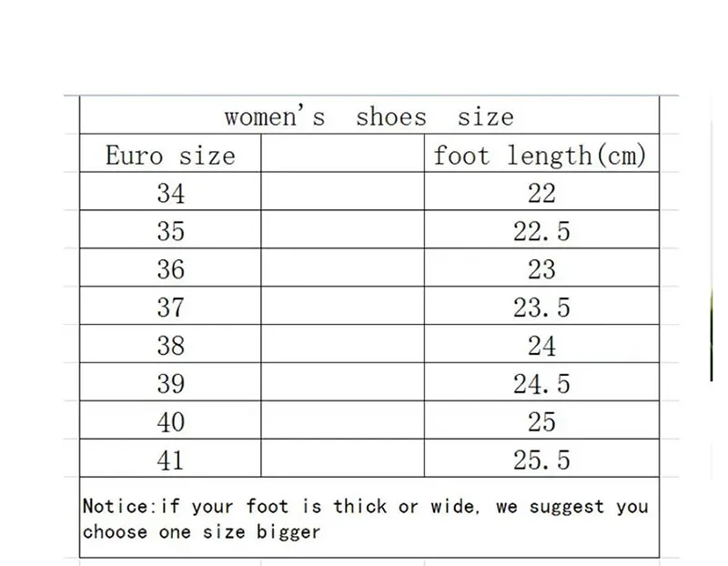Click the 24.5 foot length value
The width and height of the screenshot is (728, 566).
(541, 384)
